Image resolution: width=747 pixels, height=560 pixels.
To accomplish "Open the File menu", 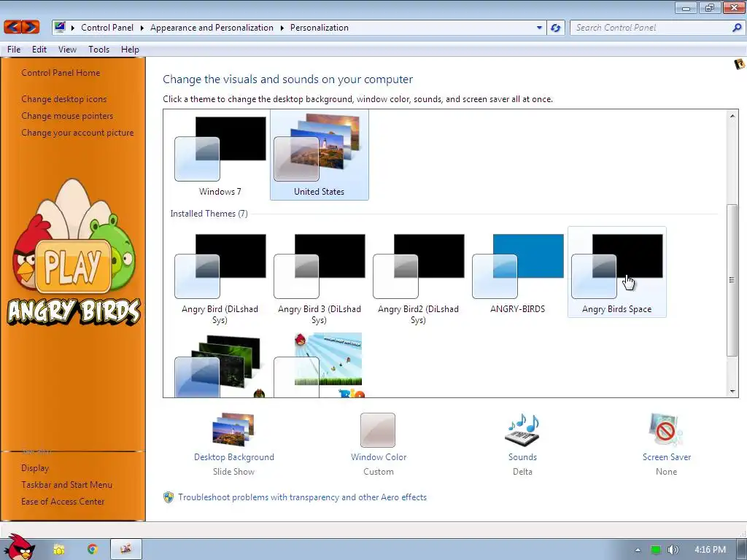I will pyautogui.click(x=14, y=50).
